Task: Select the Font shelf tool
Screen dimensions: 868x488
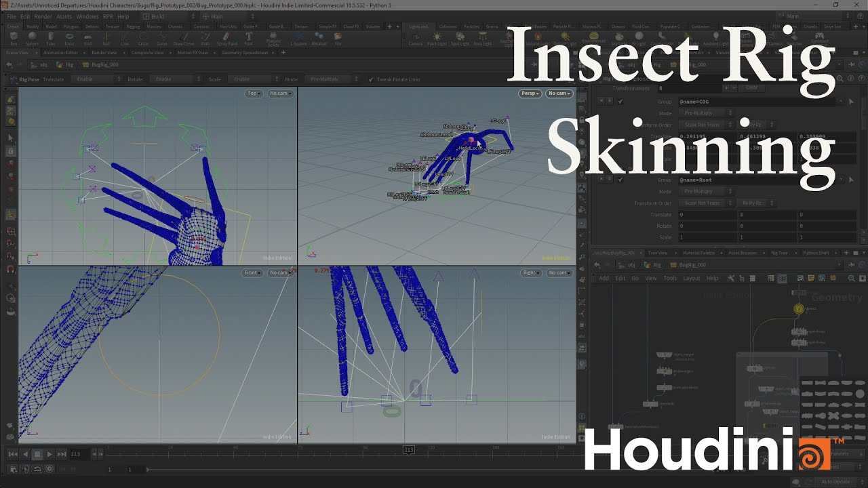Action: point(248,38)
